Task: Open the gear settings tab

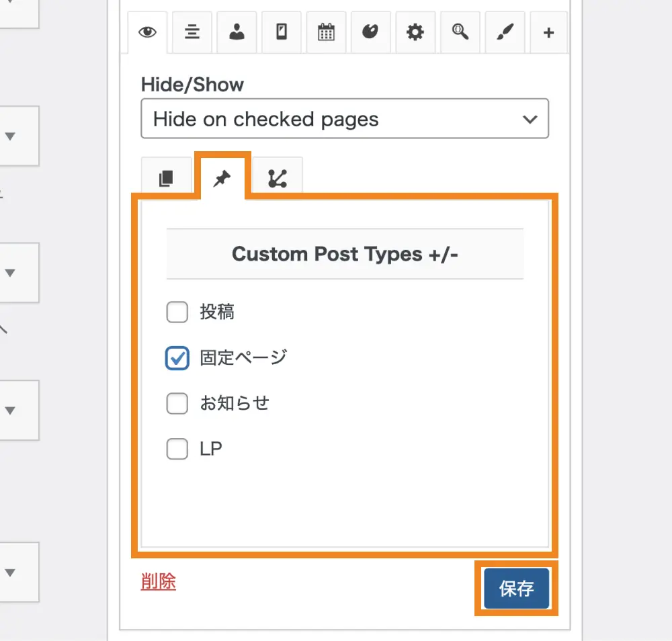Action: (x=415, y=32)
